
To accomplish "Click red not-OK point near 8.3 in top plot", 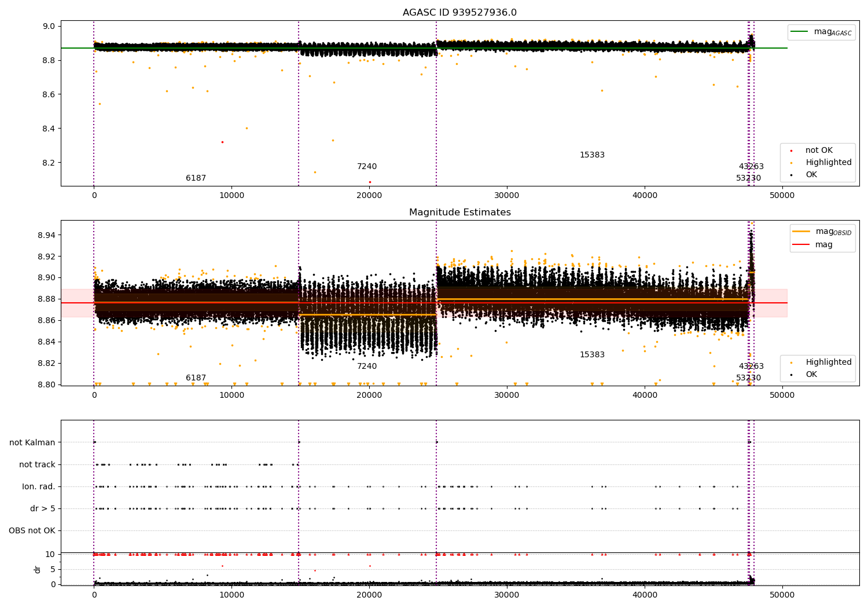I will pos(222,142).
